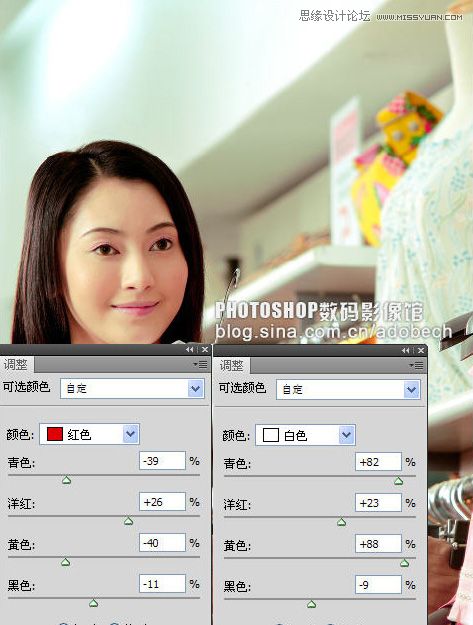The width and height of the screenshot is (473, 625).
Task: Click the 青色 slider handle for red
Action: [67, 480]
